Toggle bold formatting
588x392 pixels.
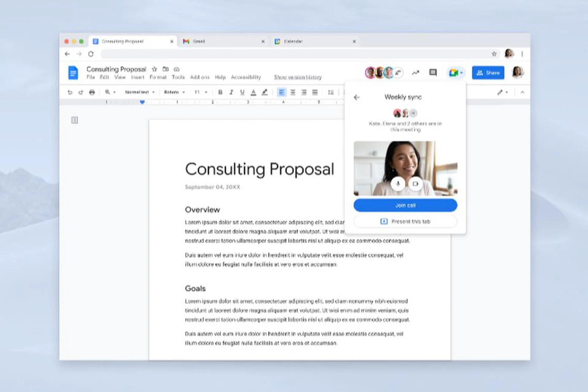point(220,92)
